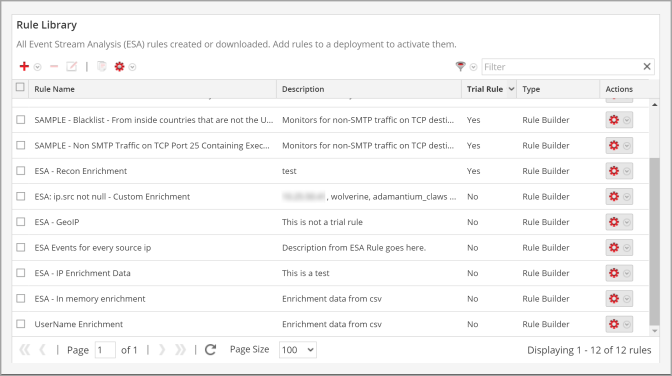Click the refresh icon in pagination bar
The width and height of the screenshot is (672, 376).
pos(210,350)
